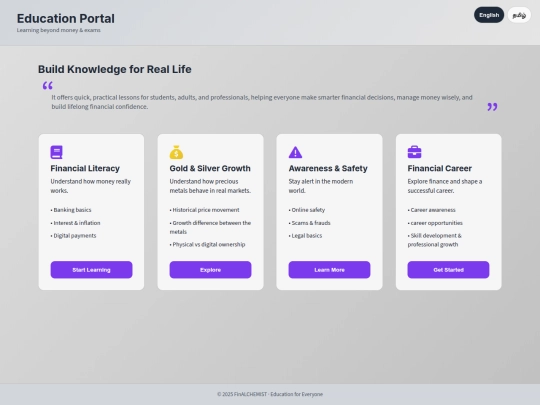Click the warning triangle icon on Awareness card
Viewport: 540px width, 405px height.
pyautogui.click(x=295, y=152)
